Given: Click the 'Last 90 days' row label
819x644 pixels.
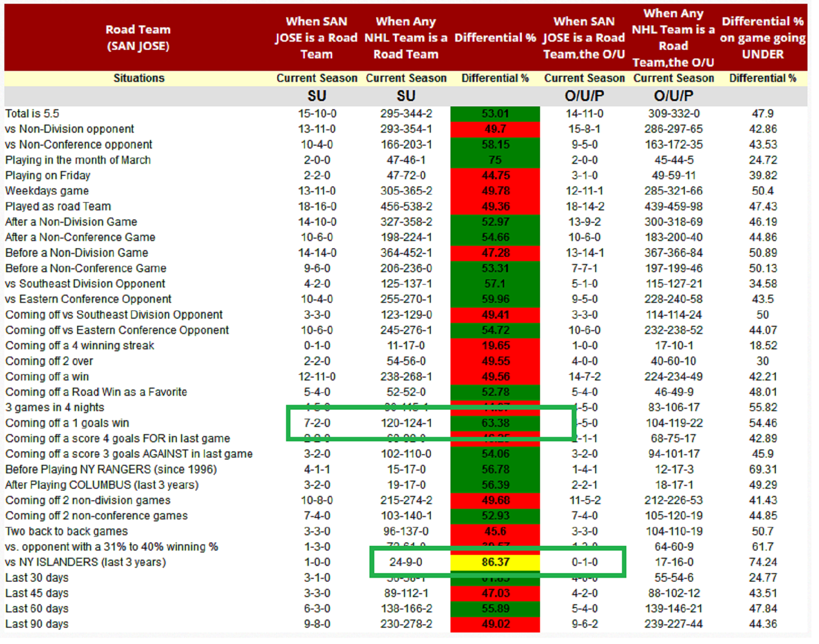Looking at the screenshot, I should pos(37,624).
